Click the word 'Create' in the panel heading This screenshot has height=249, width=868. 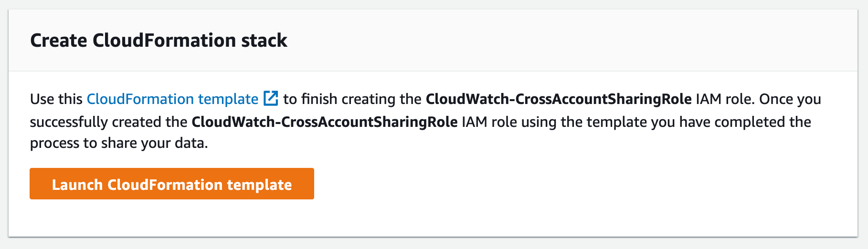point(59,41)
